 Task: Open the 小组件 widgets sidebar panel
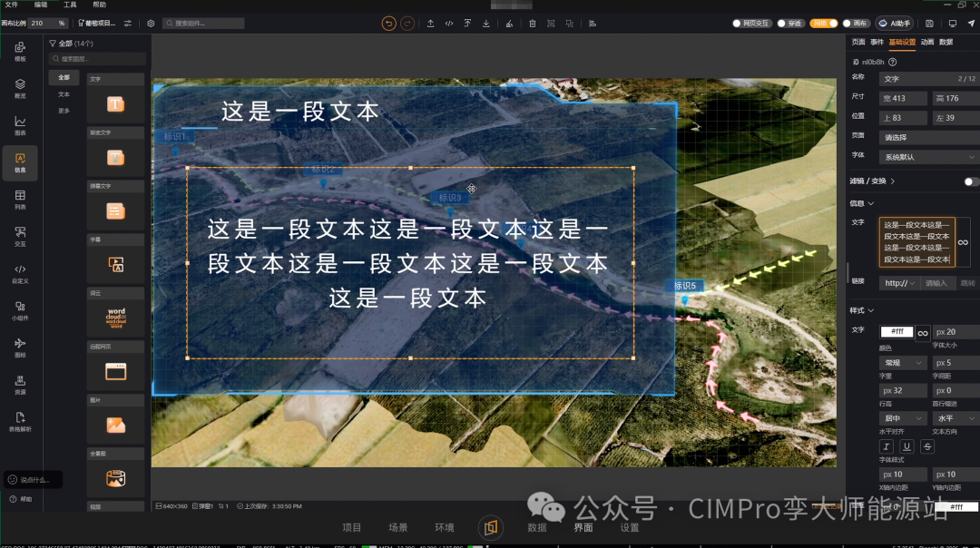click(x=20, y=310)
